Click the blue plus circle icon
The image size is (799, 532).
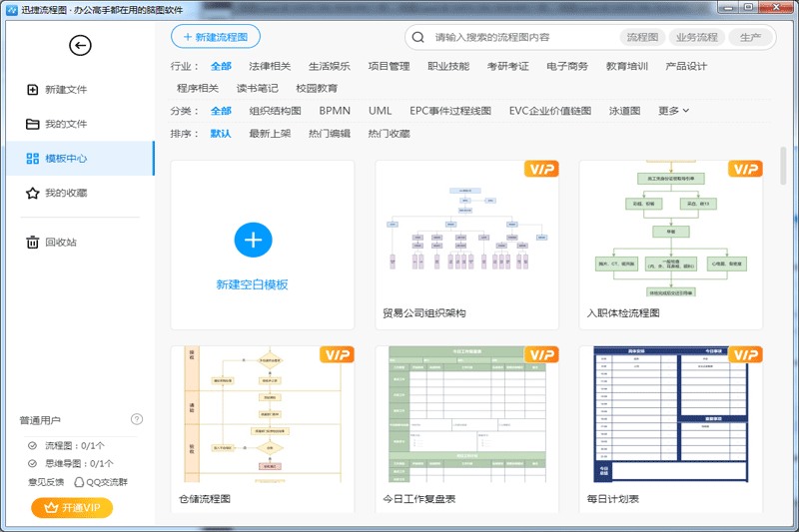point(253,241)
